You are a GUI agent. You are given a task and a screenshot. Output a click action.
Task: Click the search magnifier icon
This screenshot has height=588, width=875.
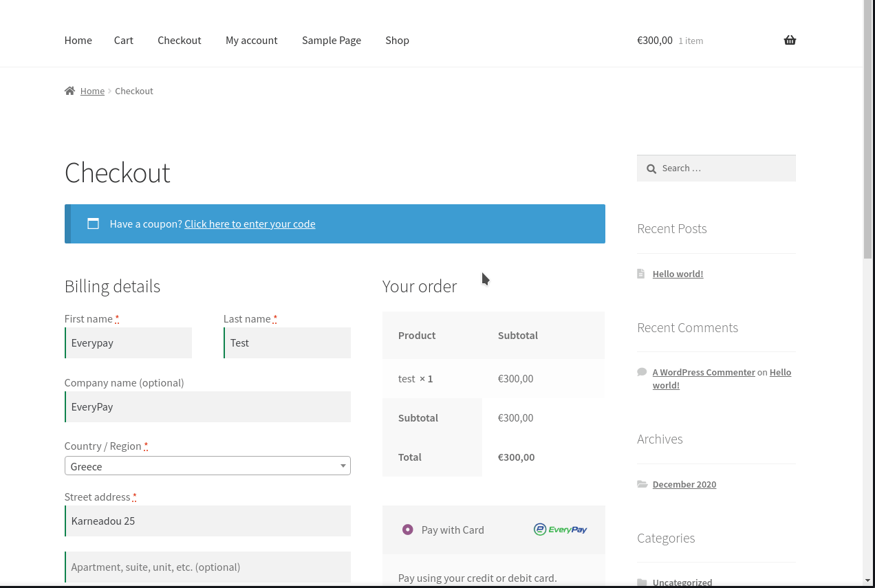pyautogui.click(x=651, y=168)
